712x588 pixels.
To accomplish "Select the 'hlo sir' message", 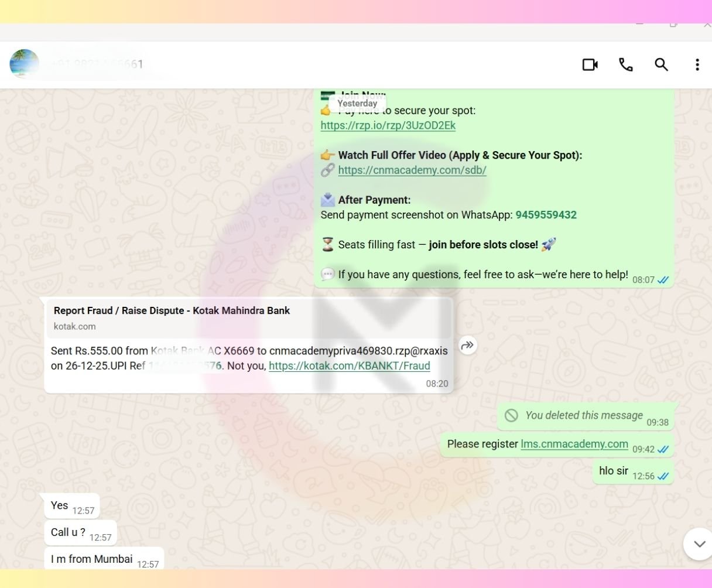I will click(633, 471).
